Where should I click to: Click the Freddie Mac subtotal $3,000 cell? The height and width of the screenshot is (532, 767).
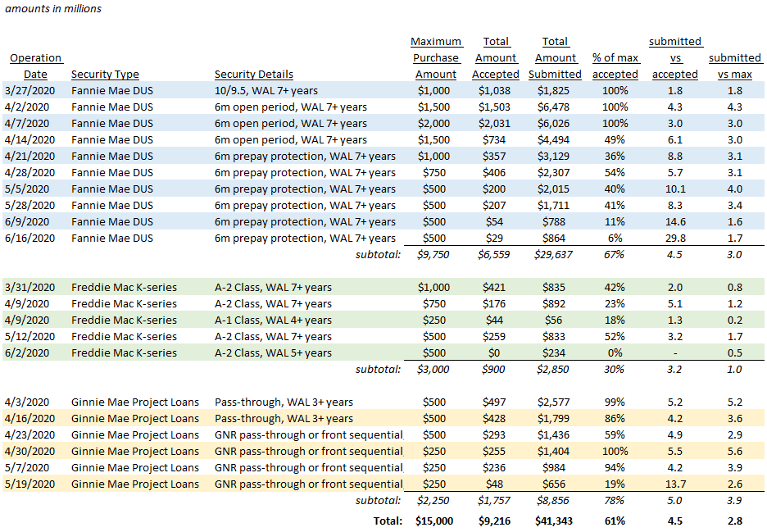[442, 370]
